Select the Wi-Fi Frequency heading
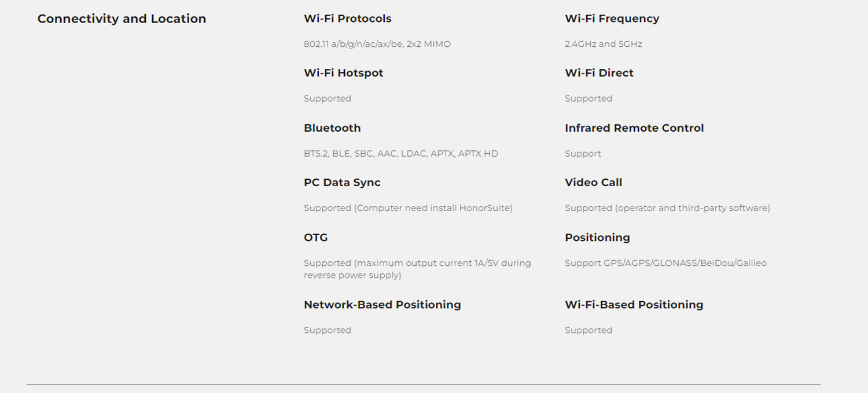 tap(612, 18)
